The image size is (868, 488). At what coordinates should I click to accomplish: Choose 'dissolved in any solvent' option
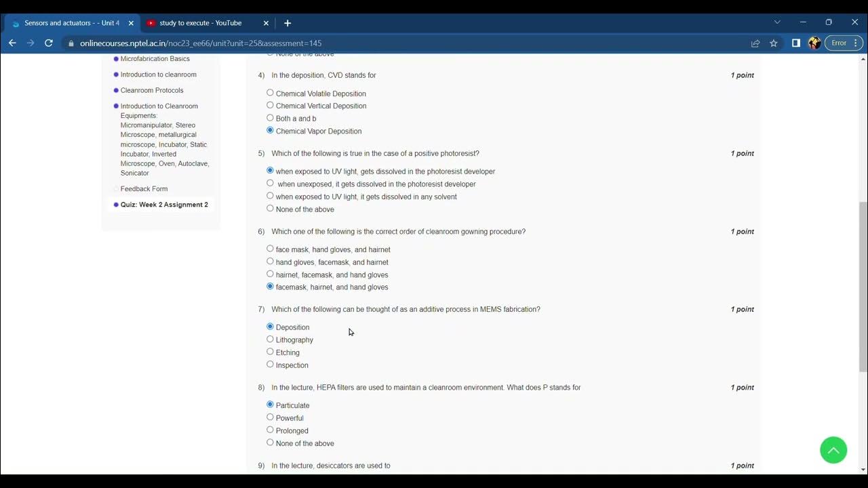[x=270, y=196]
